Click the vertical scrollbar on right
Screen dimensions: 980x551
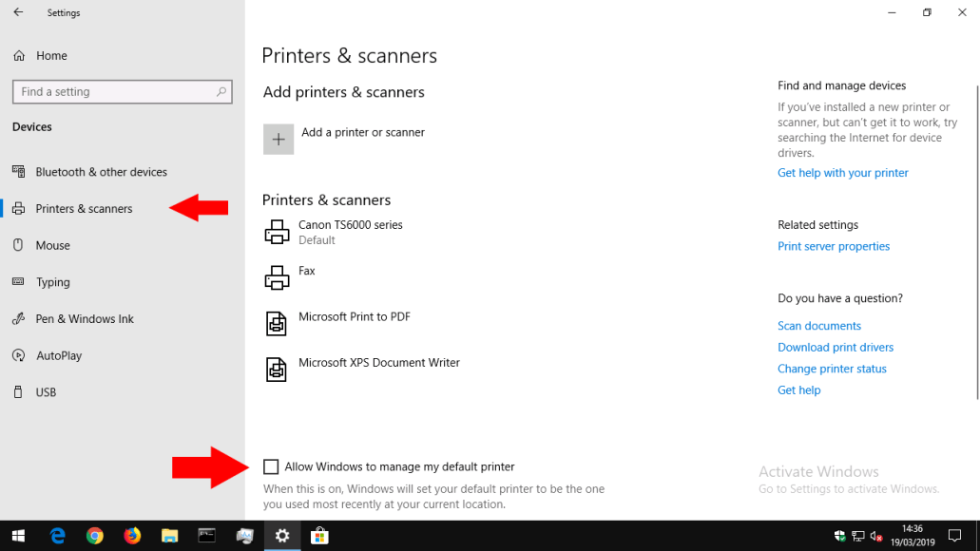click(977, 242)
